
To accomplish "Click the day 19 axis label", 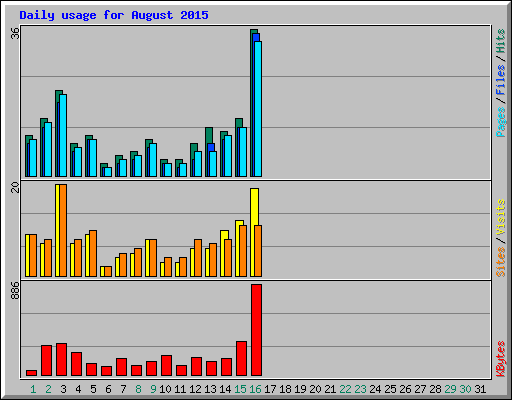I will [x=300, y=389].
